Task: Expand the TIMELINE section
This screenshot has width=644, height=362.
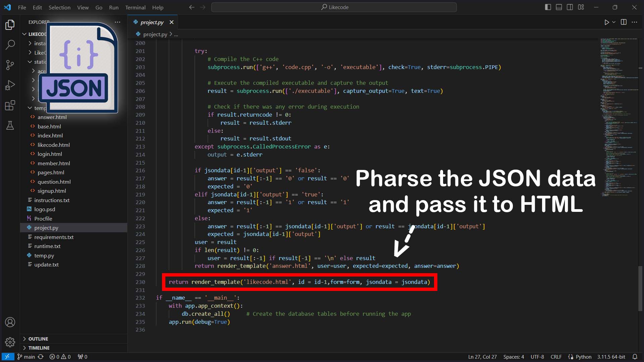Action: click(73, 348)
